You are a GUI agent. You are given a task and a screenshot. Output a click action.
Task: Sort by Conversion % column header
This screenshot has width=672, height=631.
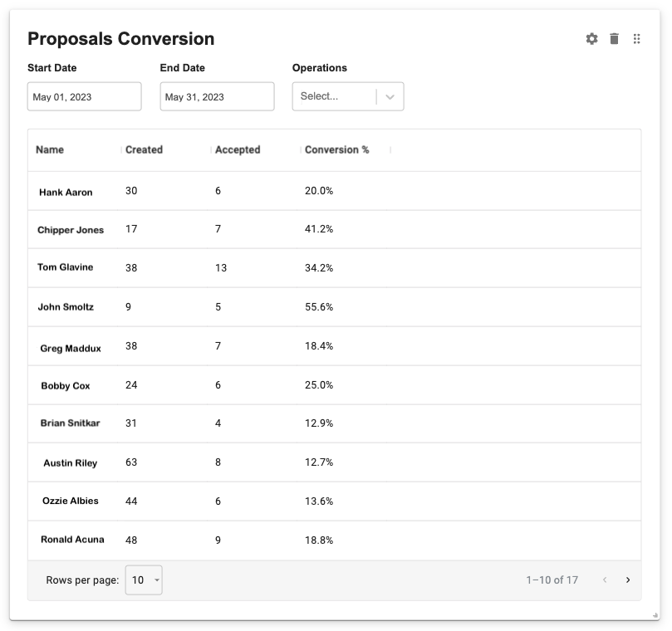336,150
